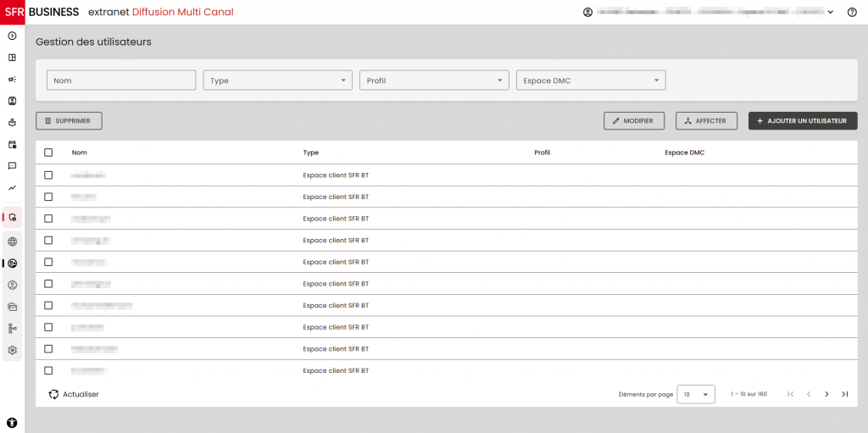Image resolution: width=868 pixels, height=433 pixels.
Task: Go to the next page arrow
Action: point(826,394)
